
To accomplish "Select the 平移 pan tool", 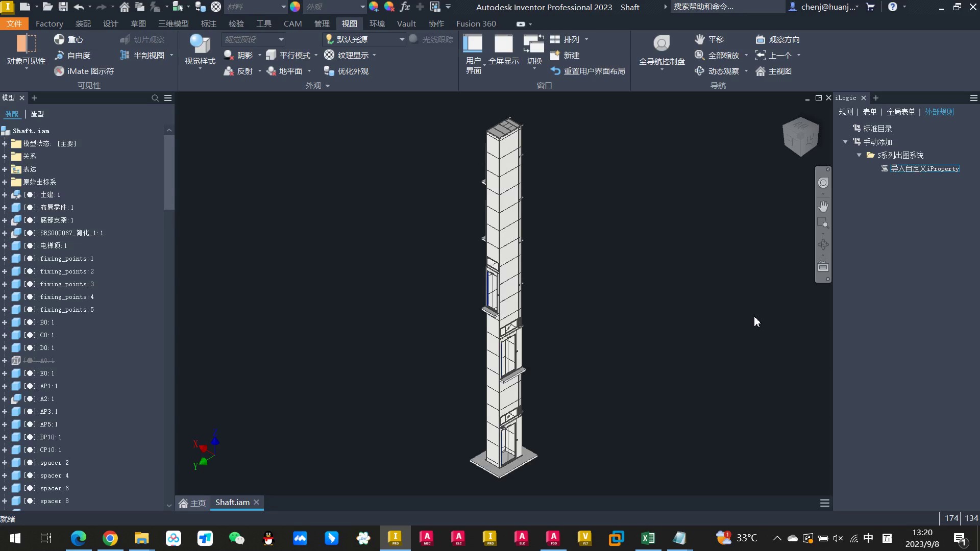I will tap(709, 39).
